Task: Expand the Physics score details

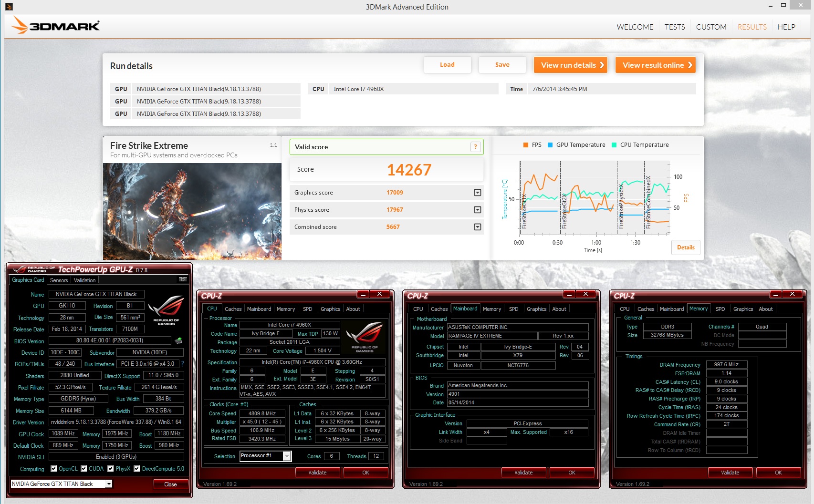Action: 477,210
